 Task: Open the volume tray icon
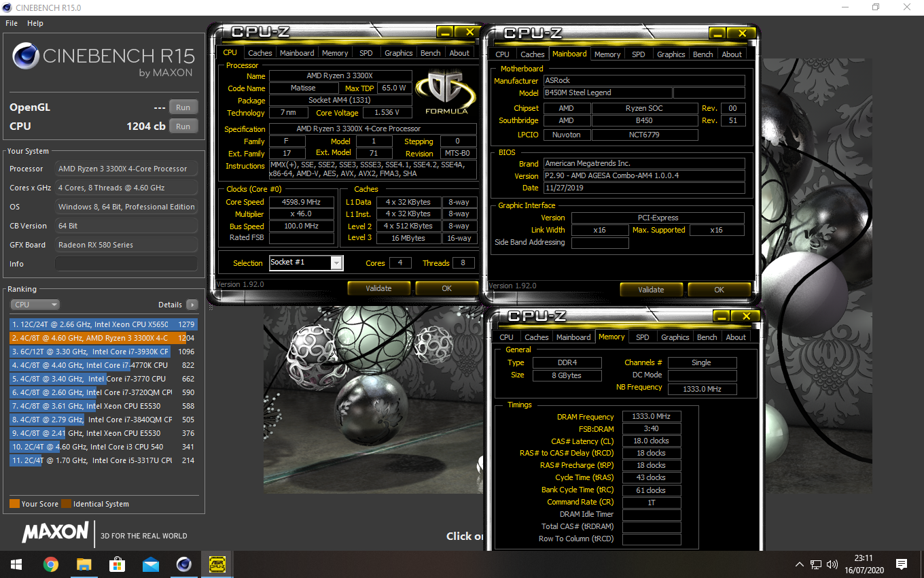[x=831, y=564]
